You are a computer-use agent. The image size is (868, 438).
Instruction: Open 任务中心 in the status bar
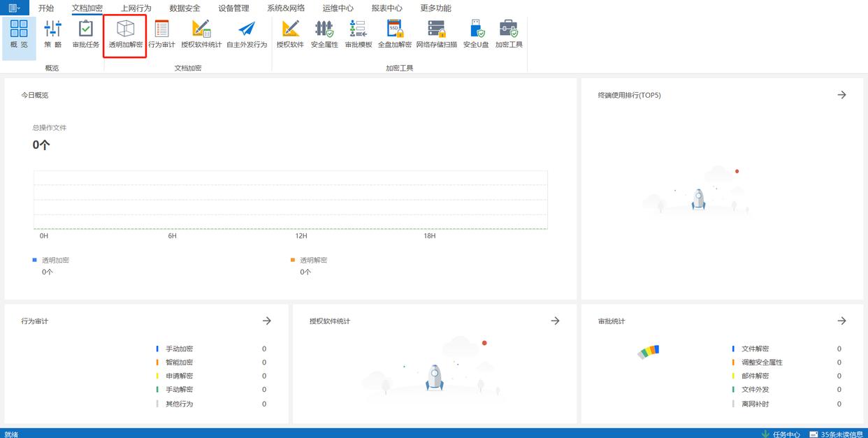pyautogui.click(x=781, y=434)
